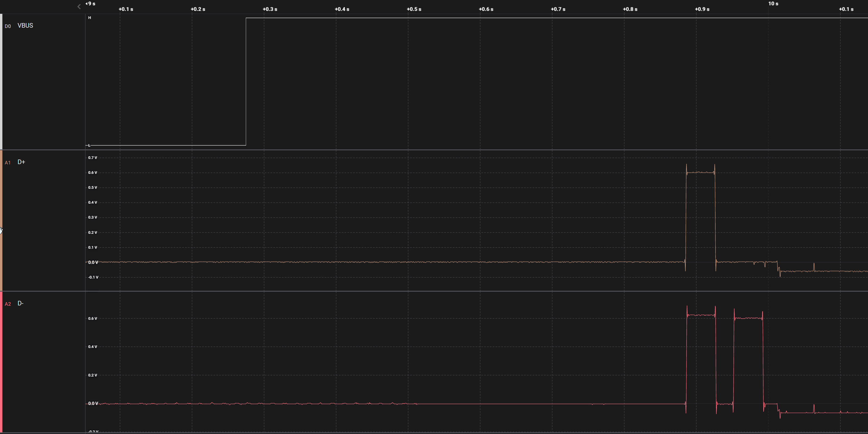This screenshot has width=868, height=434.
Task: Click the +0.5 s tick on the ruler
Action: pyautogui.click(x=414, y=9)
